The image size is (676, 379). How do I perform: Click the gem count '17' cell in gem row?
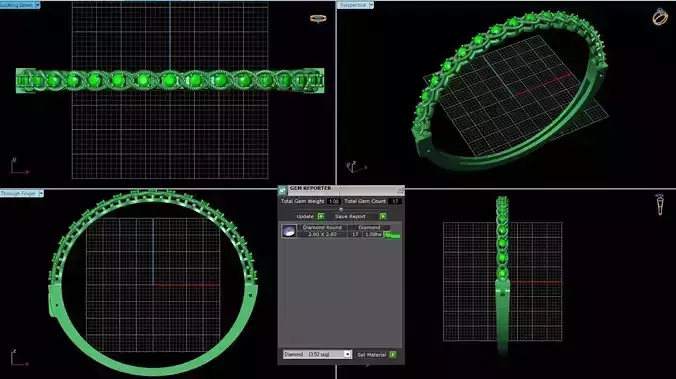point(355,234)
